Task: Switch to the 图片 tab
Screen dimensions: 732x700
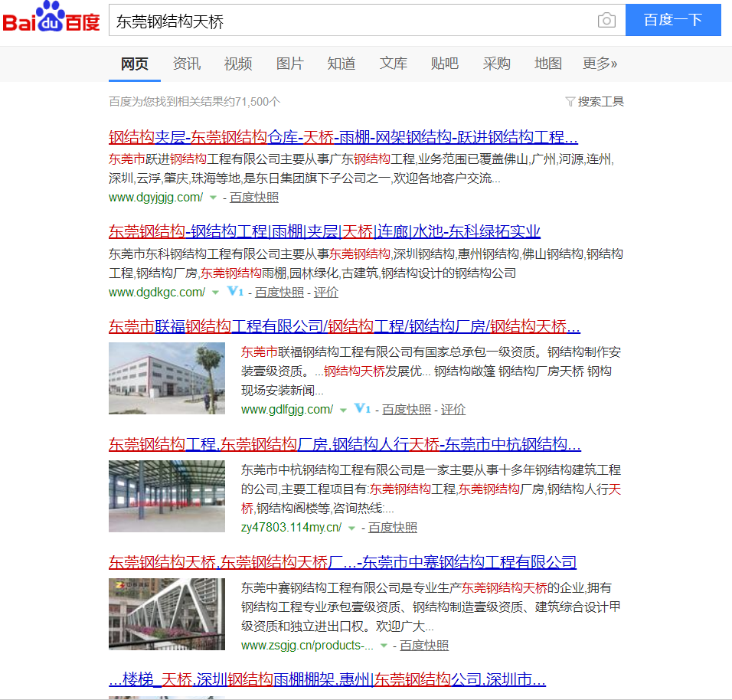Action: click(290, 64)
